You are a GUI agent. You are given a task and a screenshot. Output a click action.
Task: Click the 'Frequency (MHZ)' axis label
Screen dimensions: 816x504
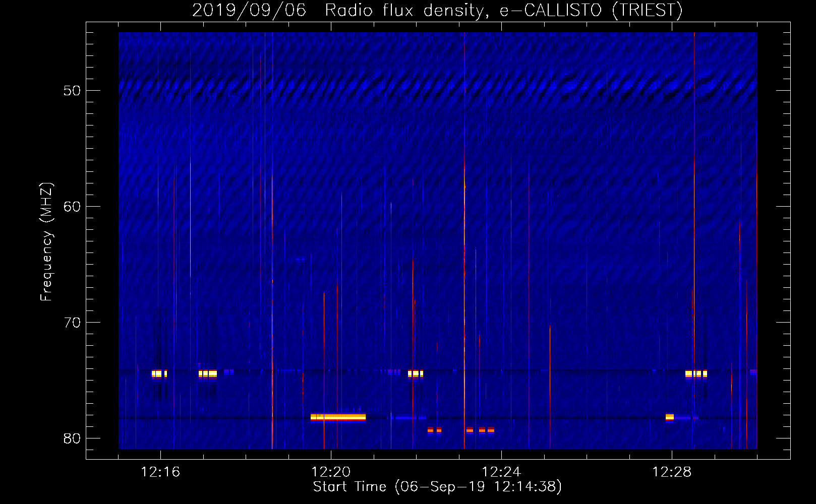pos(46,242)
